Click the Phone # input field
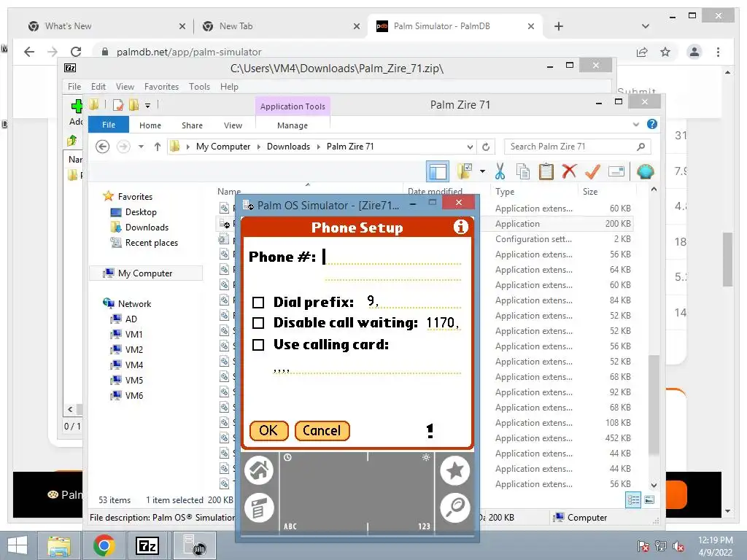Viewport: 747px width, 560px height. [x=392, y=257]
